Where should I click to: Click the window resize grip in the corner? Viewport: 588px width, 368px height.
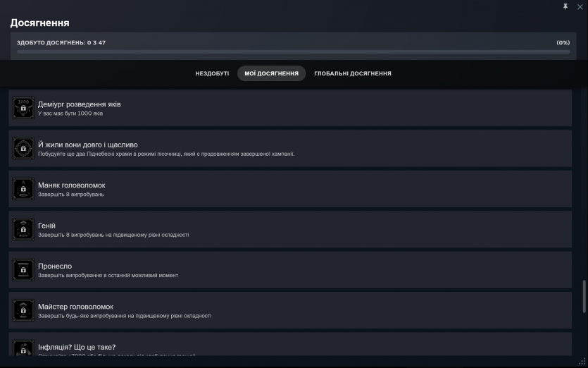click(x=582, y=362)
